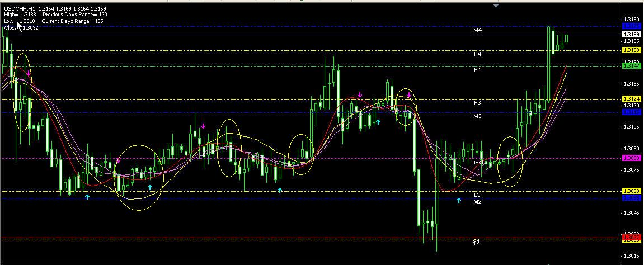
Task: Click the chart shift triangle at chart top
Action: [x=496, y=6]
